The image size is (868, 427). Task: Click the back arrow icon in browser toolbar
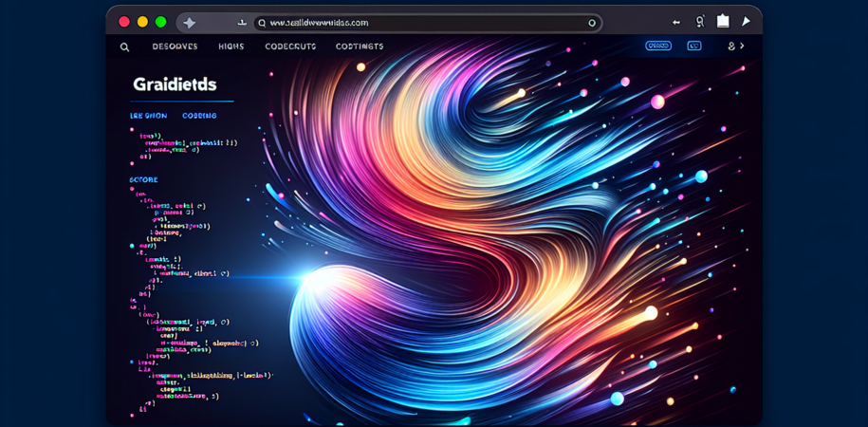coord(676,22)
